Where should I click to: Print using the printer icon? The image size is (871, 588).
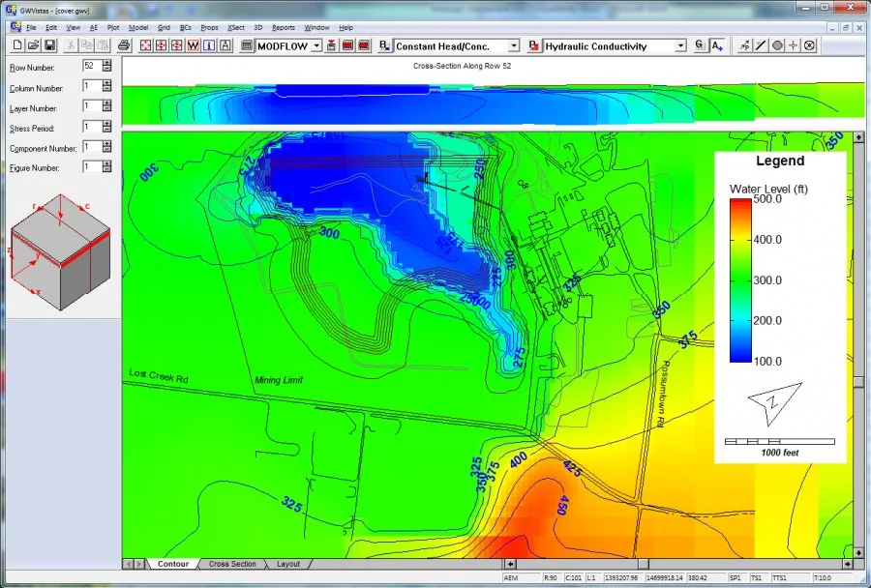[x=124, y=45]
